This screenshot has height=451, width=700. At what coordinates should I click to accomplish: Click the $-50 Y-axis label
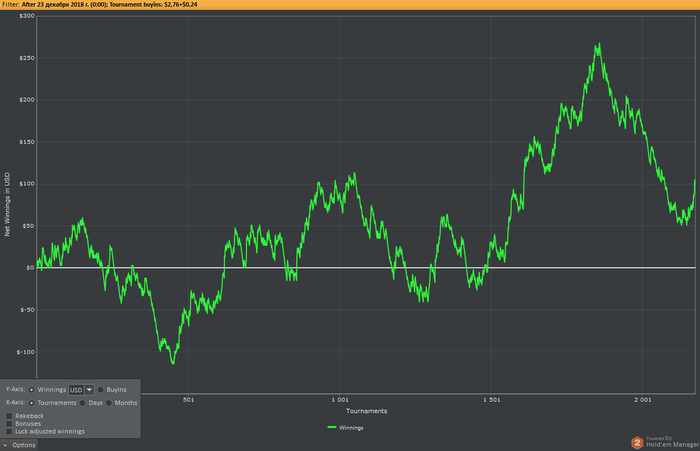tap(27, 310)
